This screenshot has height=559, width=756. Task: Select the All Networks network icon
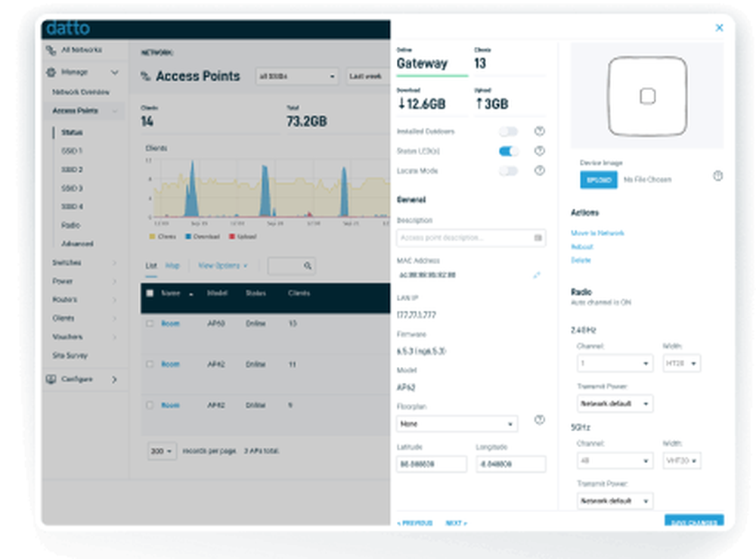pyautogui.click(x=51, y=50)
